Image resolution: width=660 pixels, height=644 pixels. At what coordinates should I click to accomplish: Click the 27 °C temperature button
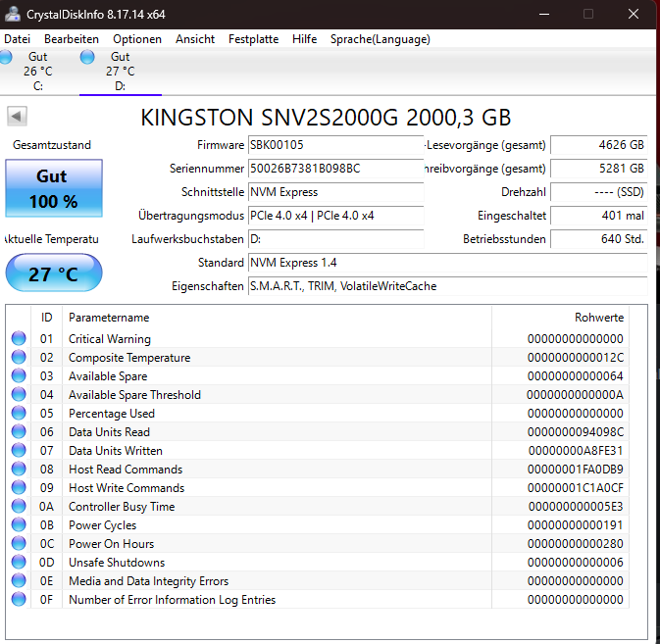pyautogui.click(x=54, y=272)
